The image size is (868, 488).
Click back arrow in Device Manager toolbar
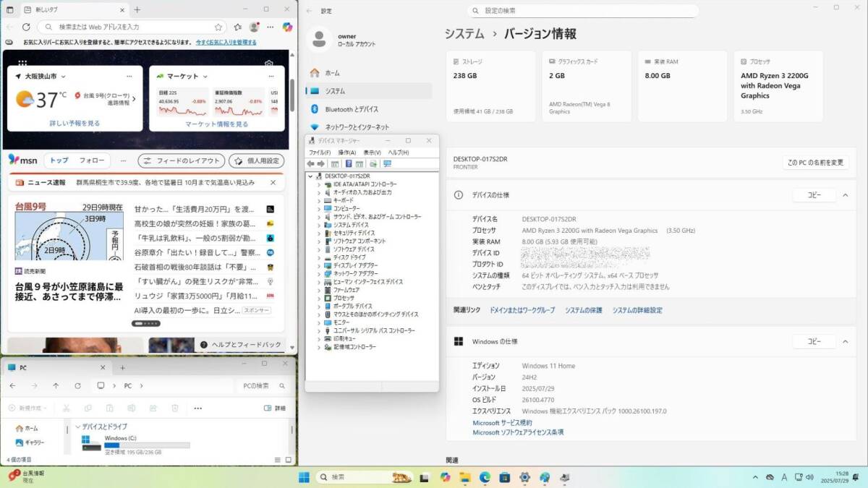[311, 163]
